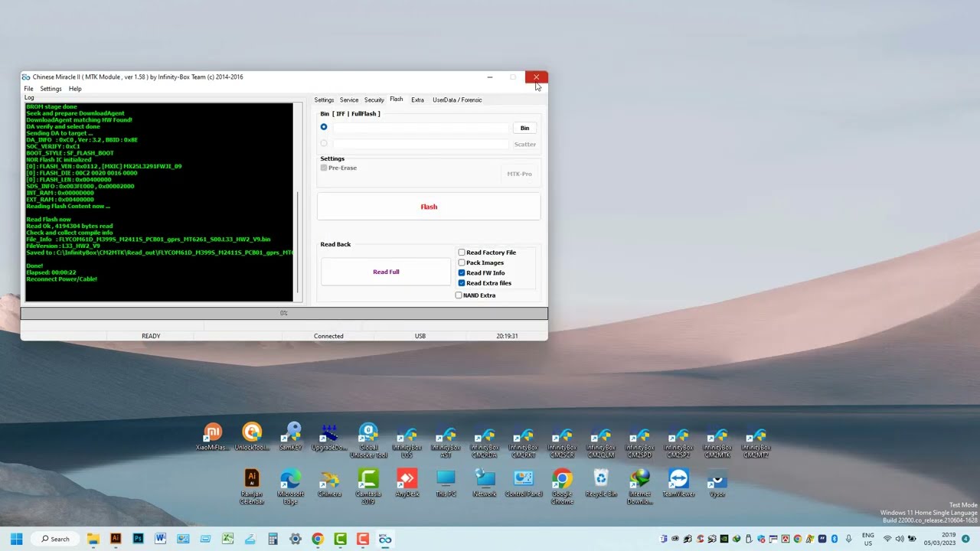Launch the InfinityBox CM2RKT desktop icon
This screenshot has height=551, width=980.
coord(524,441)
